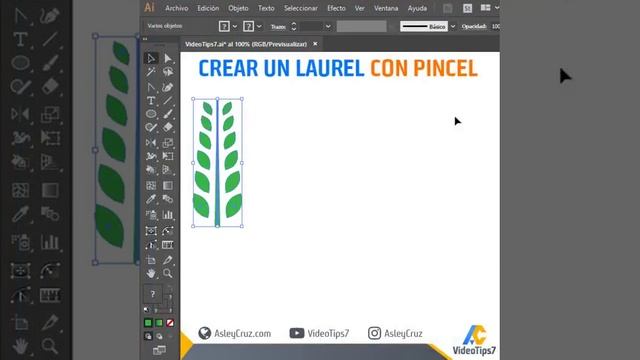Select the Shaper tool
640x360 pixels.
click(151, 127)
